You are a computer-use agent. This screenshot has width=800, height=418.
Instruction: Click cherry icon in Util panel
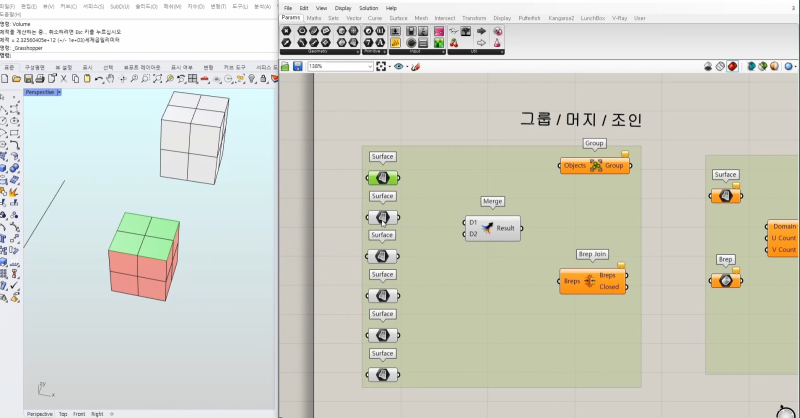[x=454, y=43]
